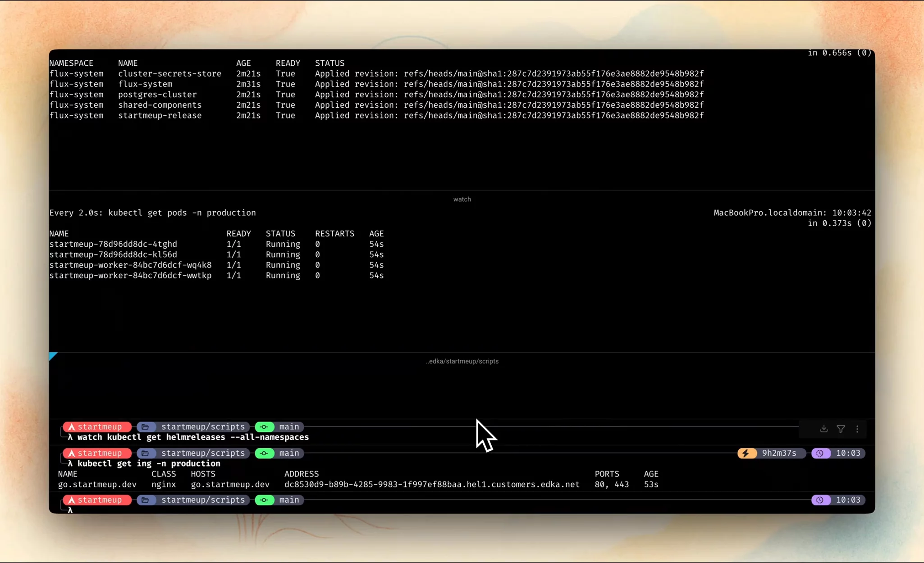924x563 pixels.
Task: Click the startmeup-release helmrelease row
Action: click(160, 116)
